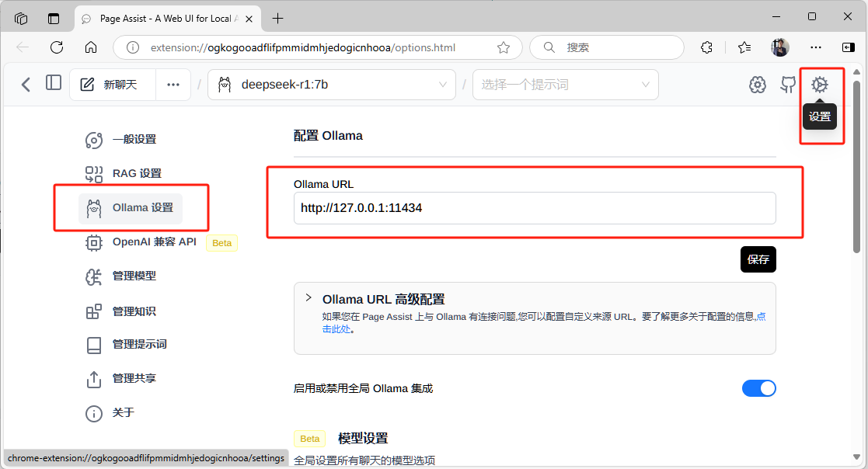Open the browser more-options menu
Image resolution: width=868 pixels, height=469 pixels.
pyautogui.click(x=816, y=47)
